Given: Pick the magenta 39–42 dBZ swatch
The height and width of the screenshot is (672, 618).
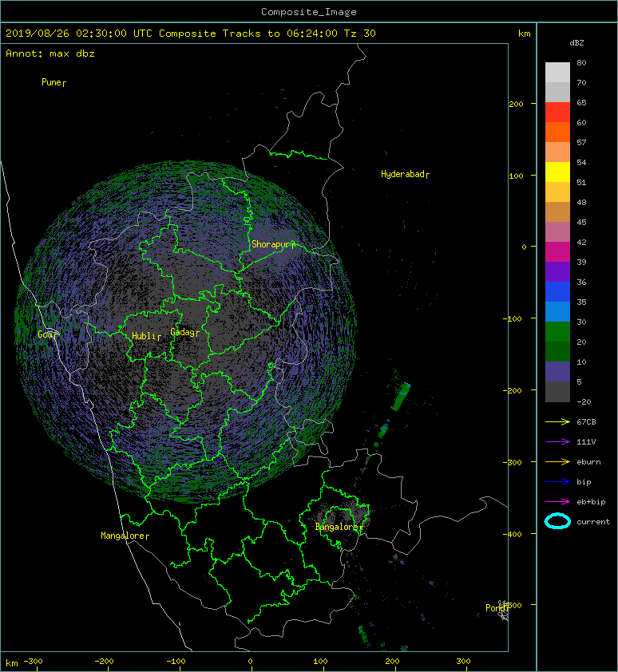Looking at the screenshot, I should [x=557, y=252].
